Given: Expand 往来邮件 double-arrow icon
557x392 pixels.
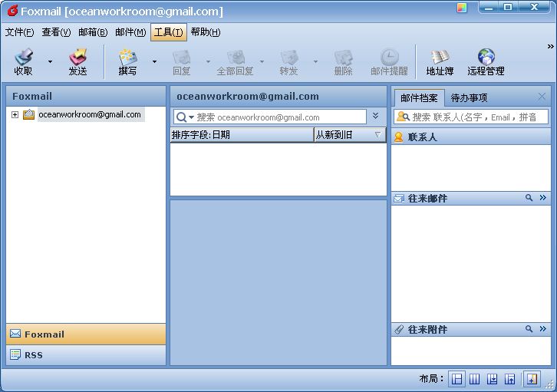Looking at the screenshot, I should pos(542,198).
